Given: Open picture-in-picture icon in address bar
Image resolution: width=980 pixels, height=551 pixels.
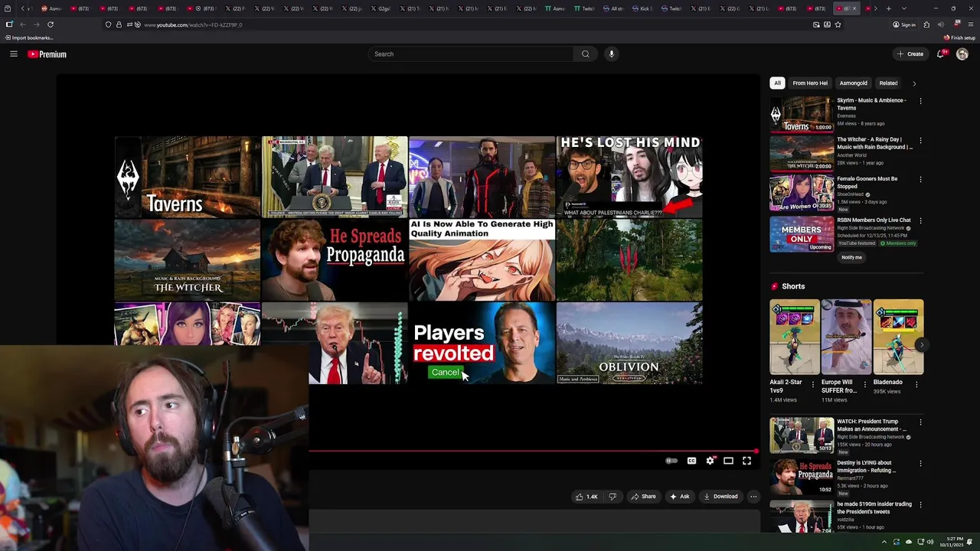Looking at the screenshot, I should point(816,24).
